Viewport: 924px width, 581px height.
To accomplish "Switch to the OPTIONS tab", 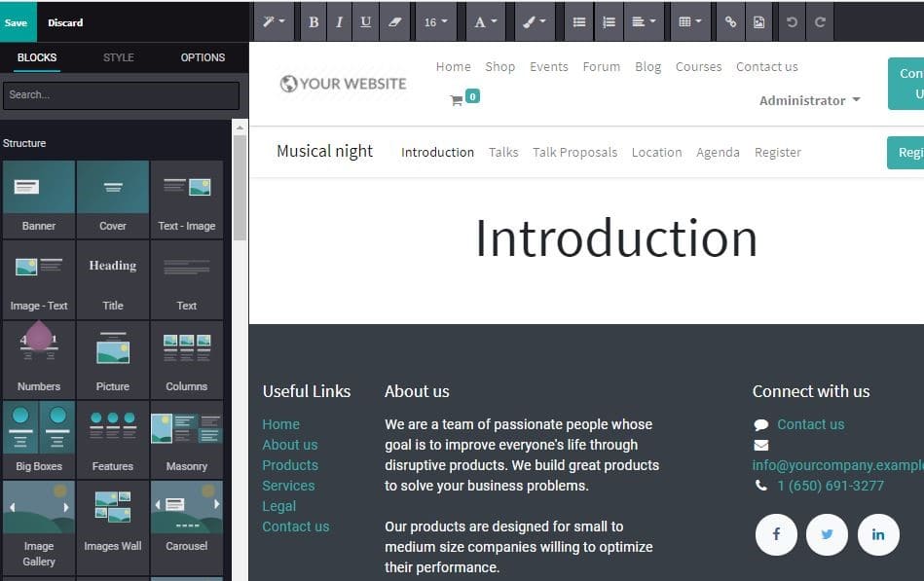I will [x=203, y=57].
